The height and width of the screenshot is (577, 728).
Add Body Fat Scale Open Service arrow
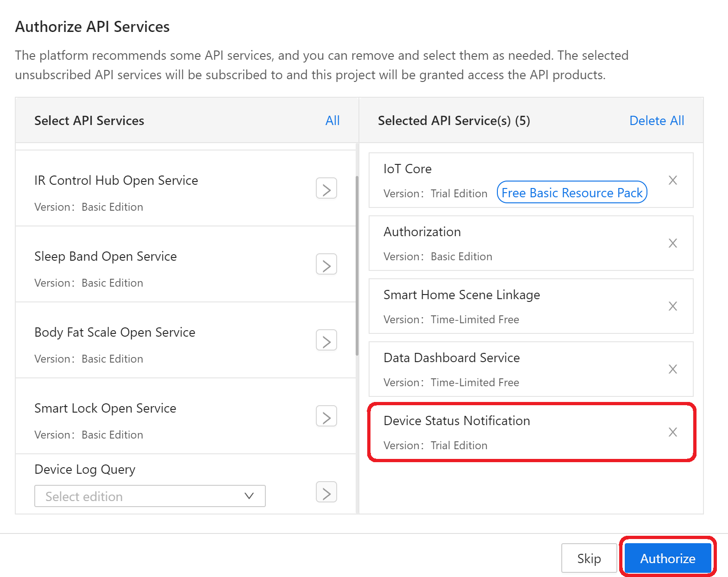click(x=326, y=340)
